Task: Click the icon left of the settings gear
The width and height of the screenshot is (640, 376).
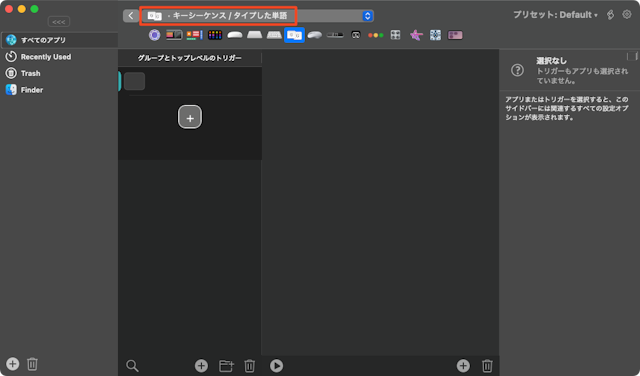Action: (x=610, y=15)
